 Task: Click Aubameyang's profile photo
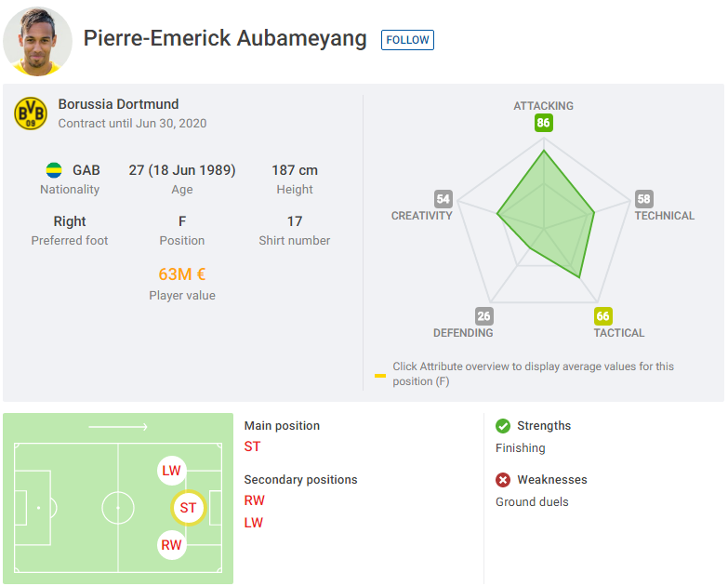click(37, 41)
